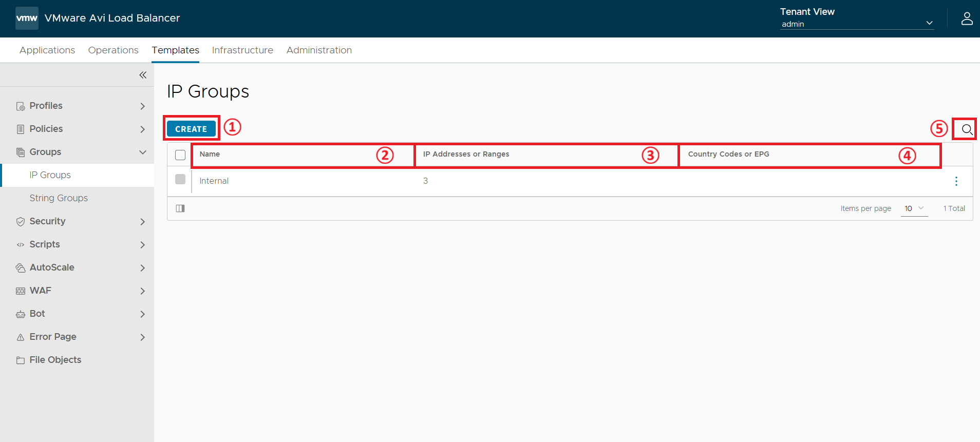Tick the select-all checkbox in table header

click(180, 155)
